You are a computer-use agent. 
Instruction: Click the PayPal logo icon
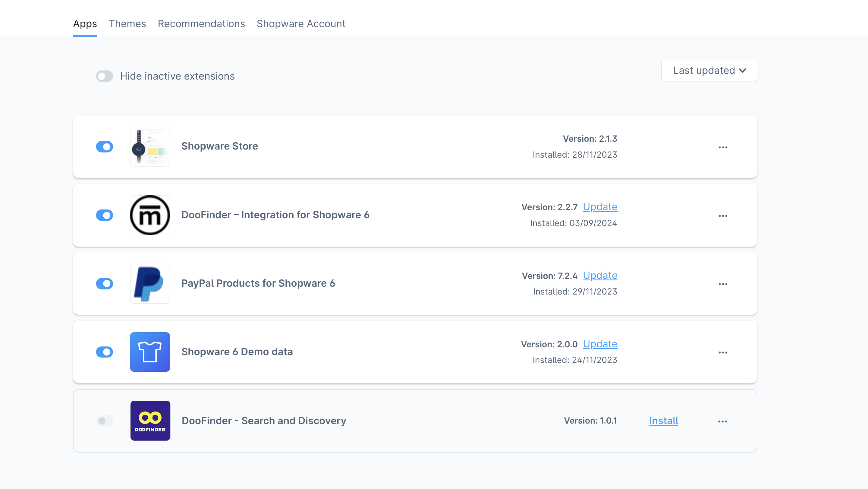[x=150, y=283]
